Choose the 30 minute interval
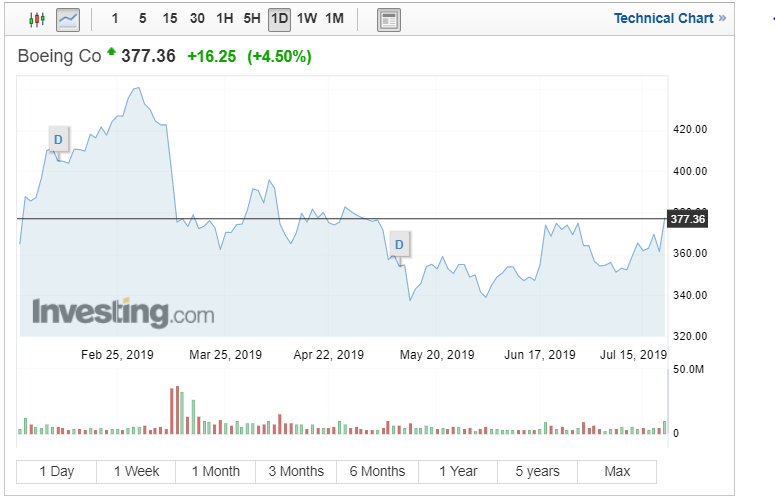The height and width of the screenshot is (499, 775). (x=197, y=19)
